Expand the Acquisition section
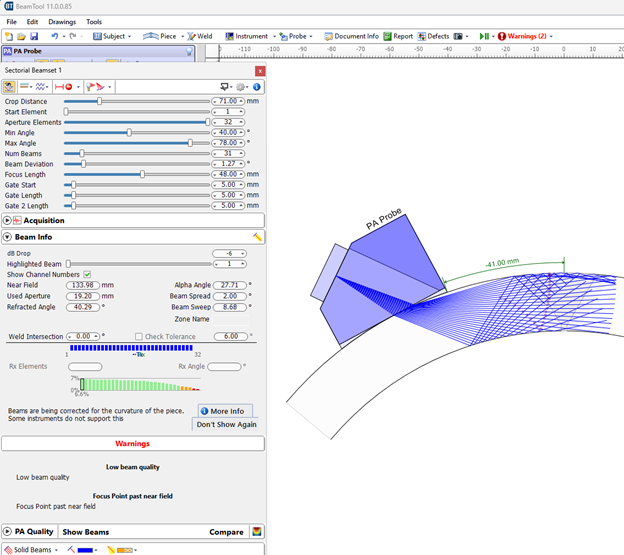 [8, 220]
